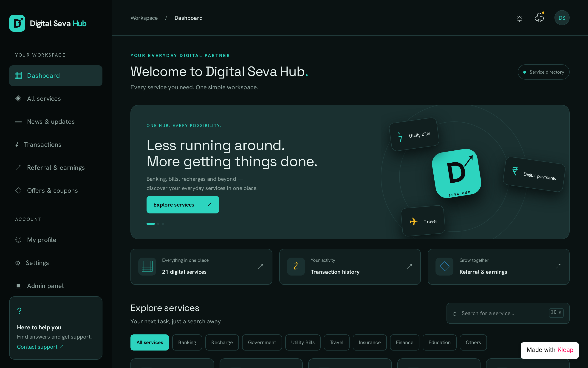
Task: Filter services by Banking
Action: click(x=187, y=342)
